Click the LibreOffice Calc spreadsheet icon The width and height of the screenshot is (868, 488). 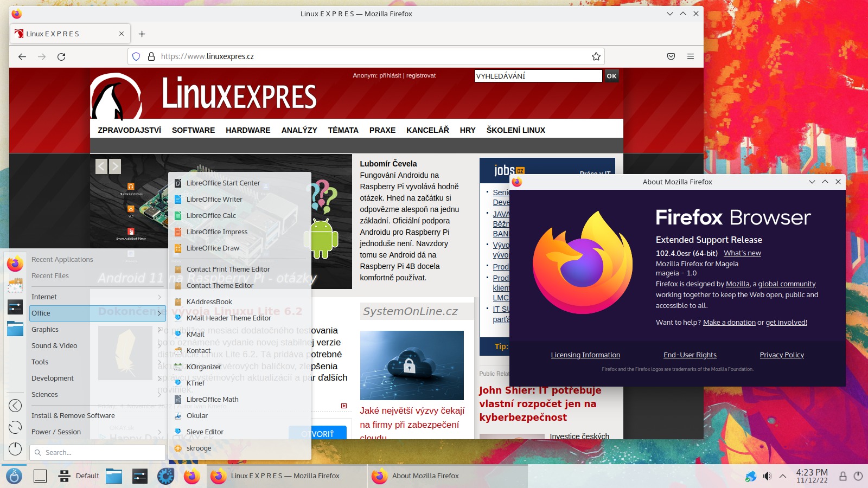tap(178, 216)
